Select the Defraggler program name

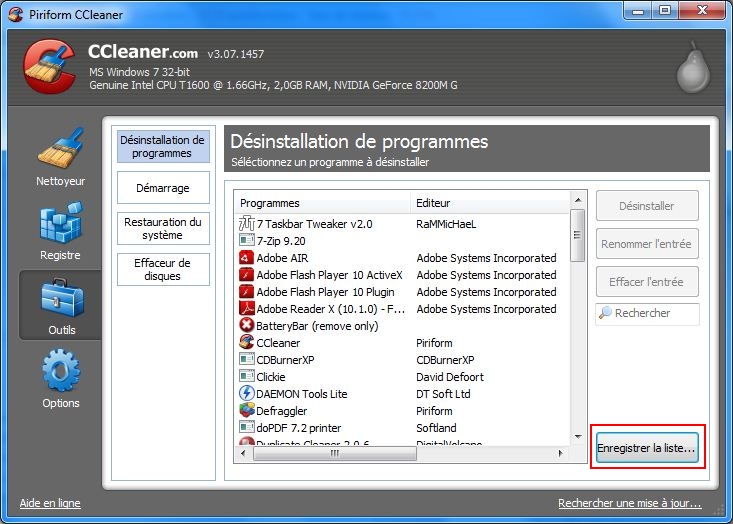tap(281, 411)
